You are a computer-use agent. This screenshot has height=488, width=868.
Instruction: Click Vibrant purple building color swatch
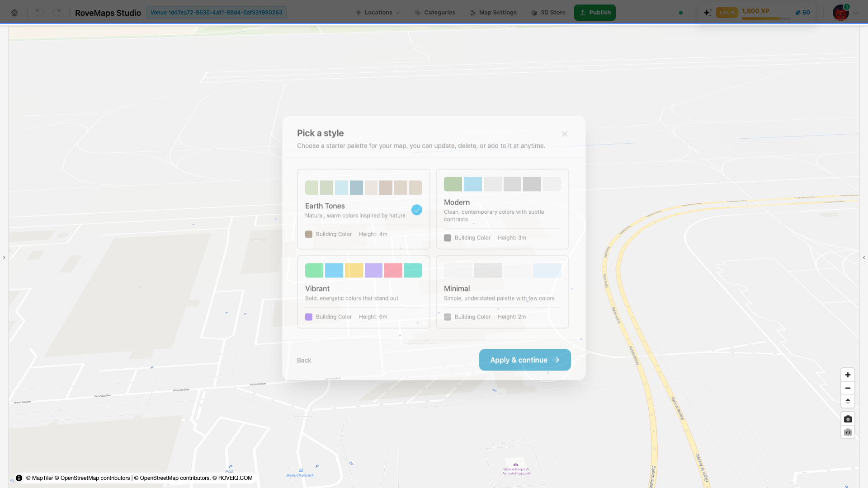[309, 317]
